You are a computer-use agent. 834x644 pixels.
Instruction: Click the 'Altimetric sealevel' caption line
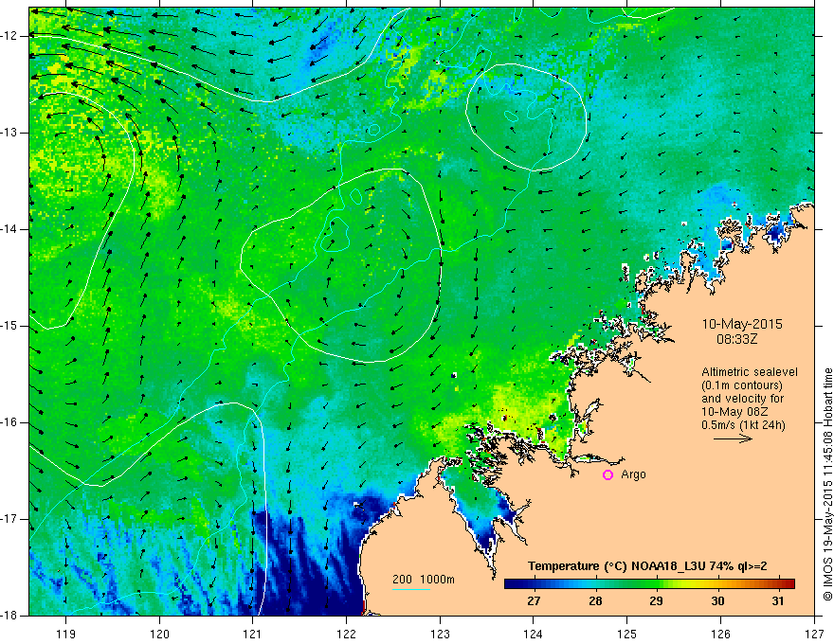750,372
